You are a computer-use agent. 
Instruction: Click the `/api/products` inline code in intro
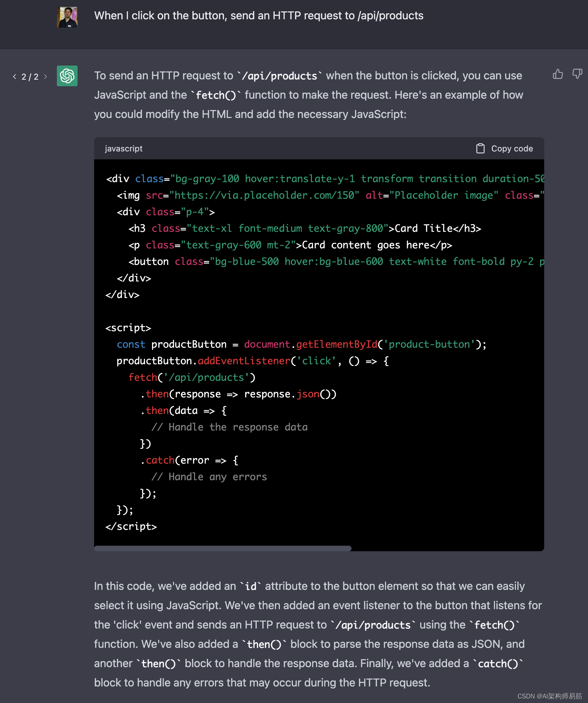click(280, 76)
